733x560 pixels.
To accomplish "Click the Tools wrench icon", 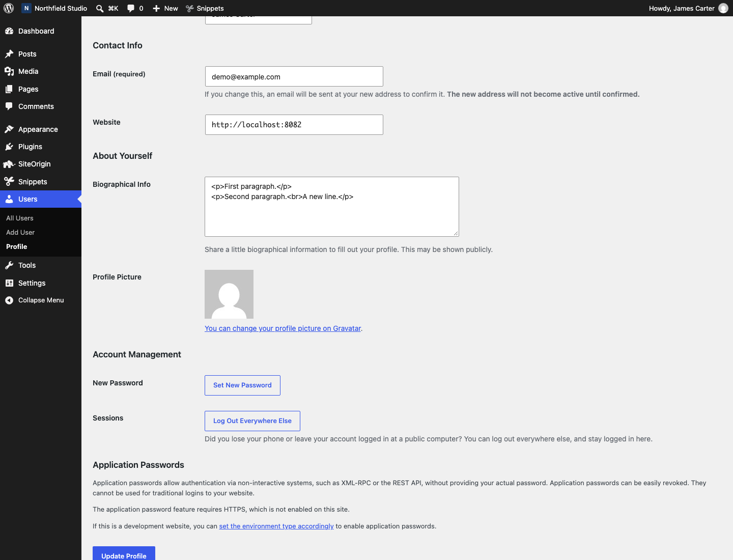I will point(9,265).
